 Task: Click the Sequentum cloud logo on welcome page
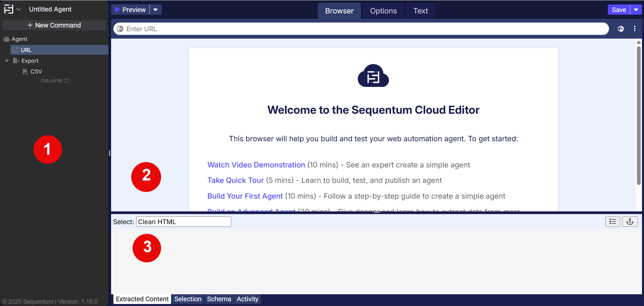[x=373, y=76]
